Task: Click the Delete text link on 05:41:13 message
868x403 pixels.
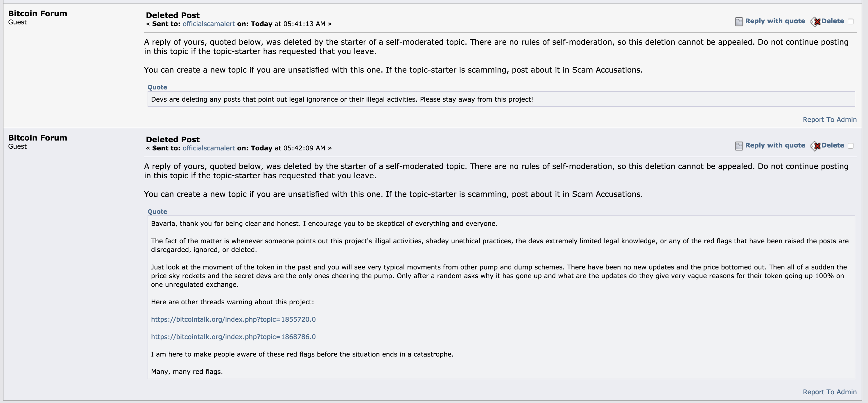Action: 833,21
